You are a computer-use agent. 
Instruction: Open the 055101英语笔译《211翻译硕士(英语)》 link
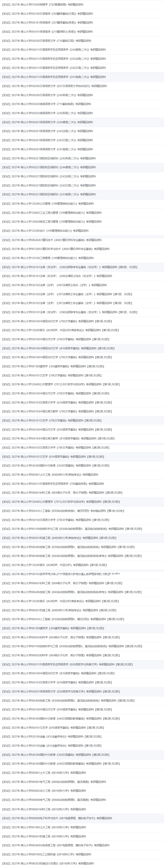pyautogui.click(x=48, y=32)
